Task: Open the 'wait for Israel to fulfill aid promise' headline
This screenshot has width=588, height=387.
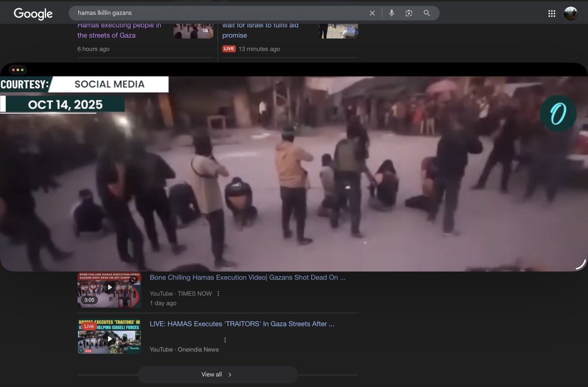Action: click(260, 30)
